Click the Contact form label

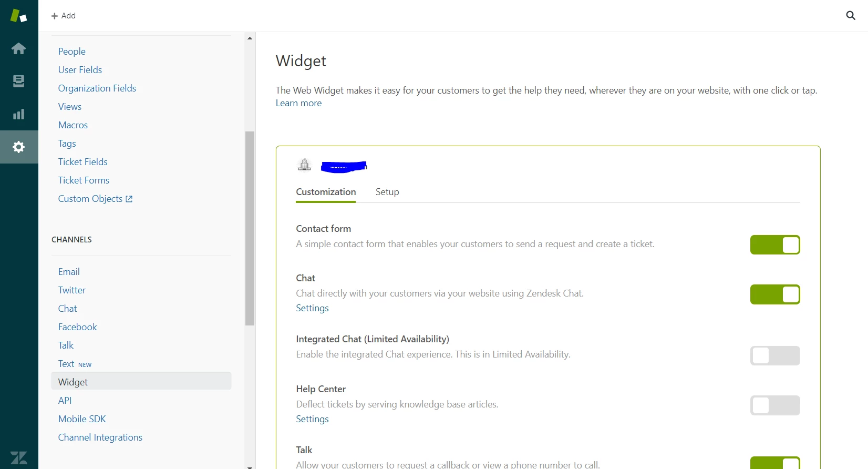[x=324, y=229]
